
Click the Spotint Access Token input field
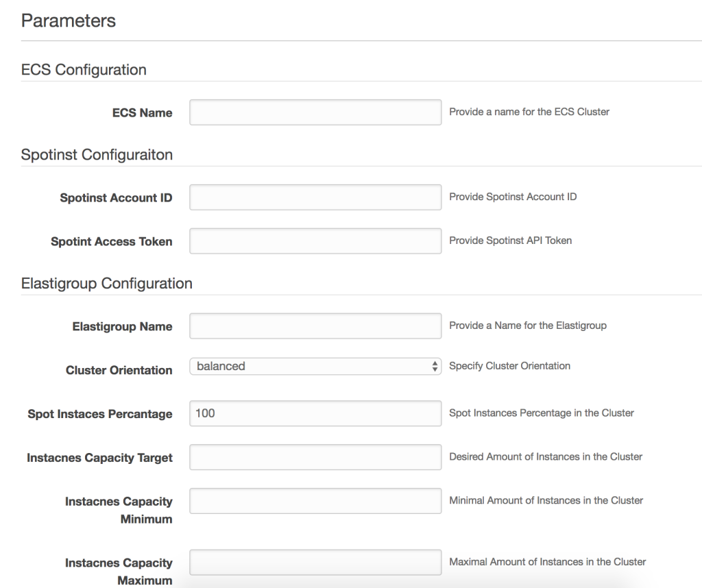[315, 241]
